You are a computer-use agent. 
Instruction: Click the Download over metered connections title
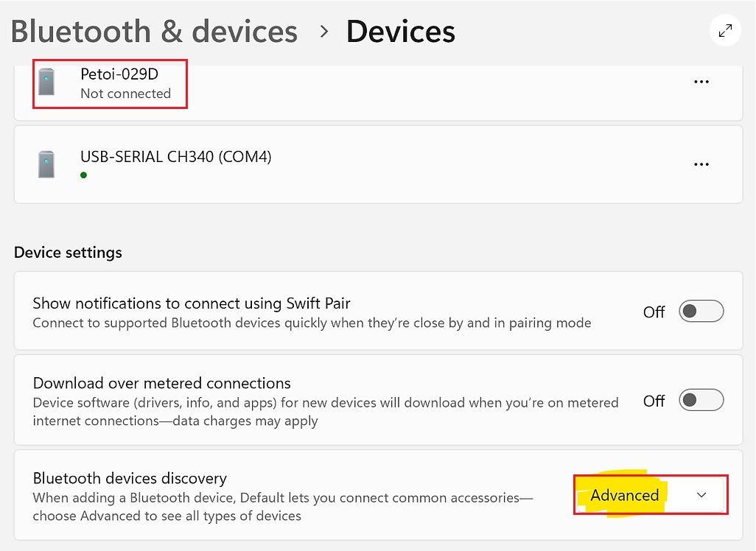[x=162, y=383]
